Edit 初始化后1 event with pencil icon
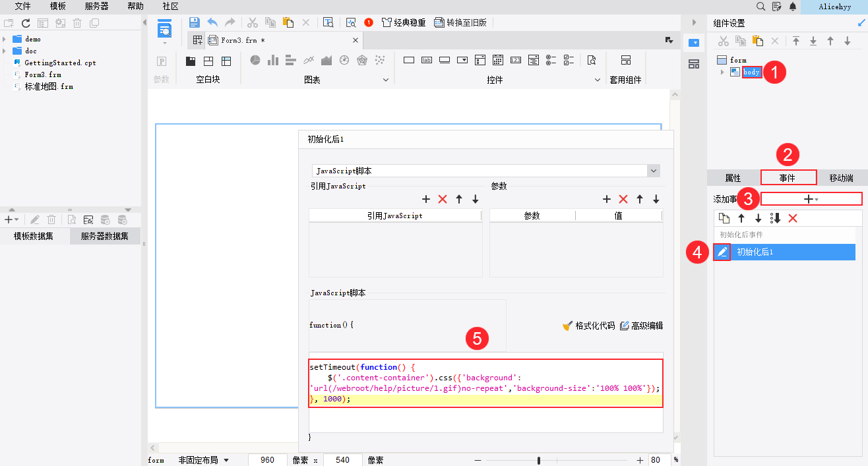Image resolution: width=868 pixels, height=466 pixels. (x=723, y=252)
